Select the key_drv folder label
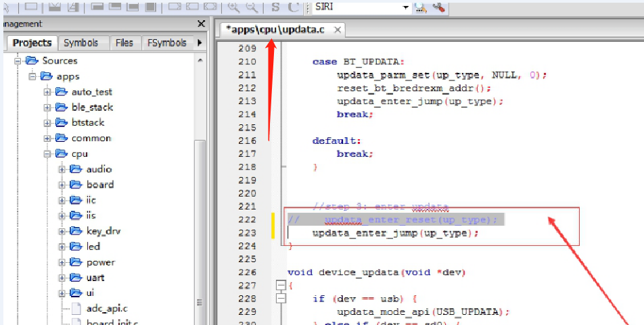Viewport: 644px width, 325px height. click(x=103, y=231)
